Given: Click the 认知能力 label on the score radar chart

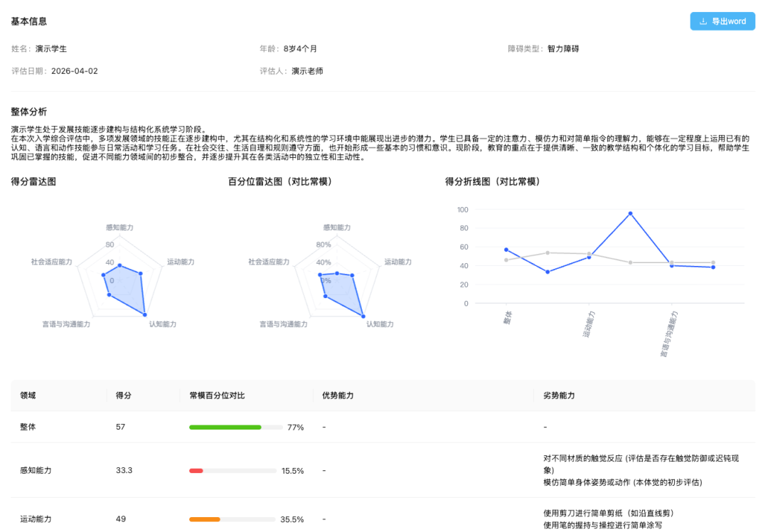Looking at the screenshot, I should click(x=163, y=324).
